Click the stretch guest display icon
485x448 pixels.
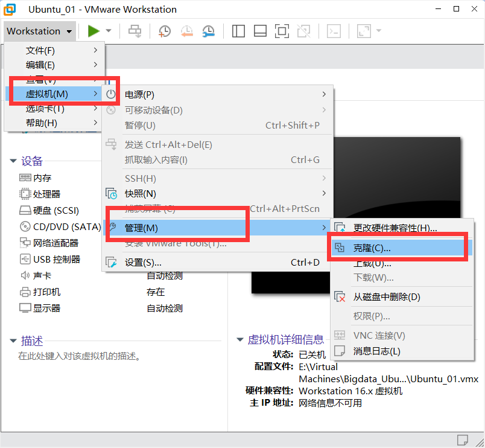click(x=364, y=31)
